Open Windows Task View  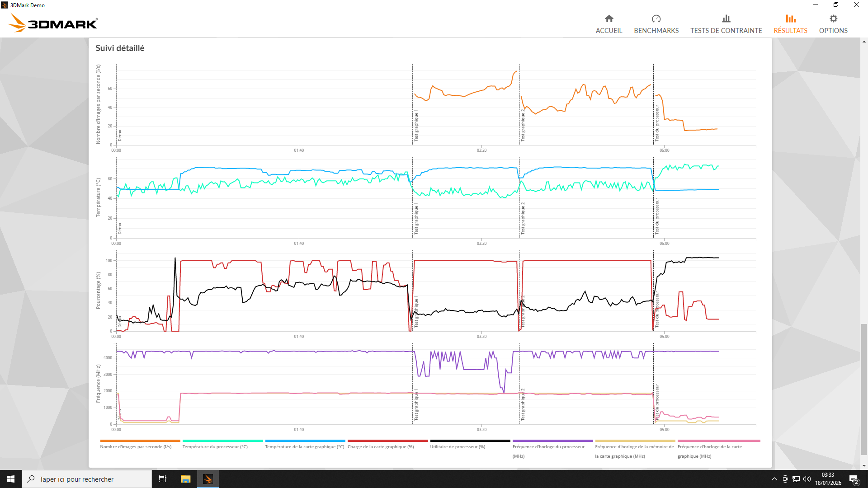click(163, 479)
